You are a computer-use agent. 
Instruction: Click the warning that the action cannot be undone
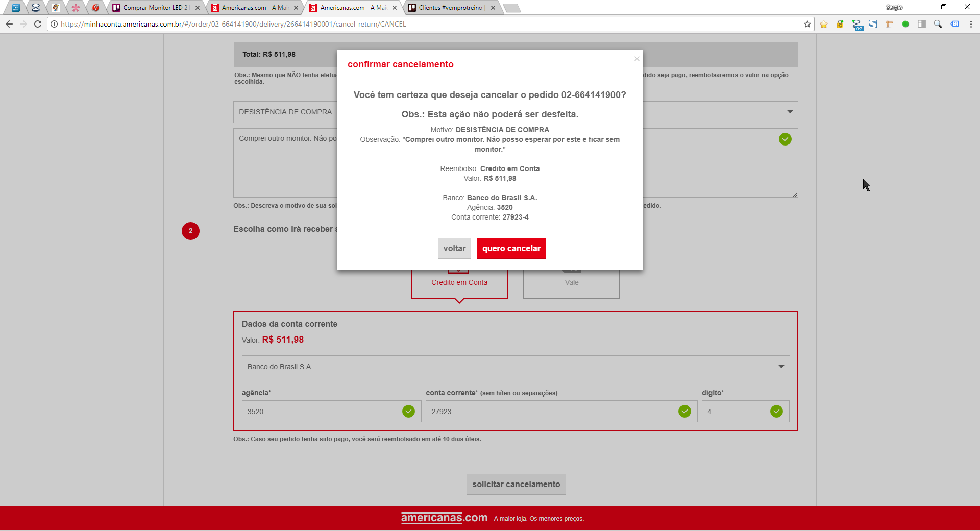(x=490, y=114)
